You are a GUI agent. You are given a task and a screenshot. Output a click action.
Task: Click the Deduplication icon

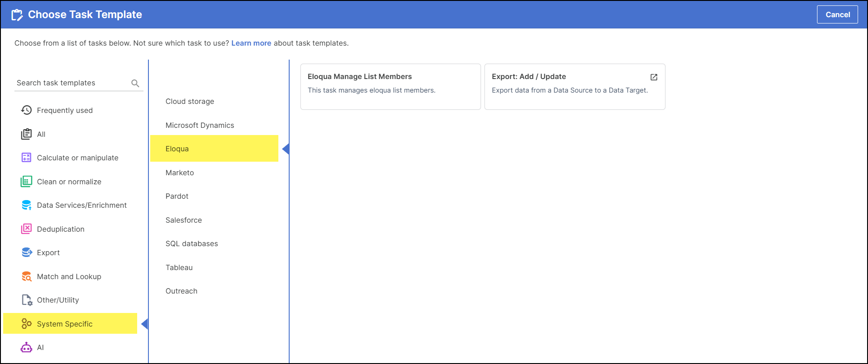pos(27,229)
